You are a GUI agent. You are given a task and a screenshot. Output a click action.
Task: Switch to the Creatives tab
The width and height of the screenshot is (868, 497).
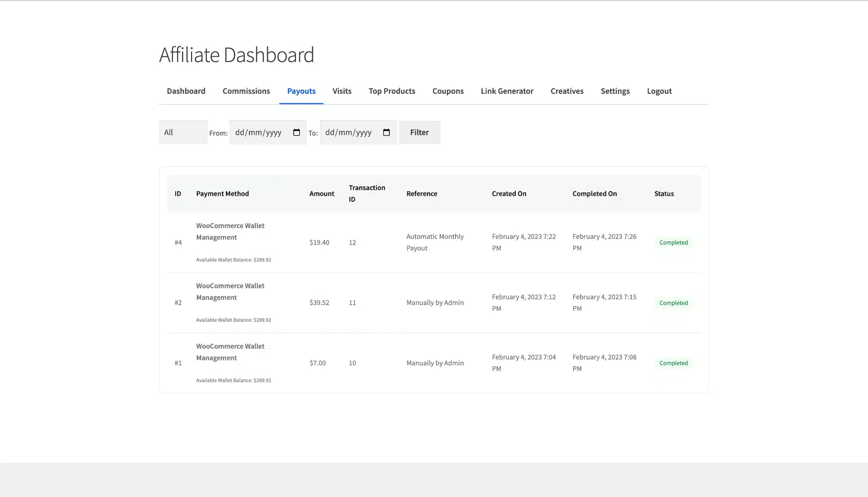[x=567, y=91]
